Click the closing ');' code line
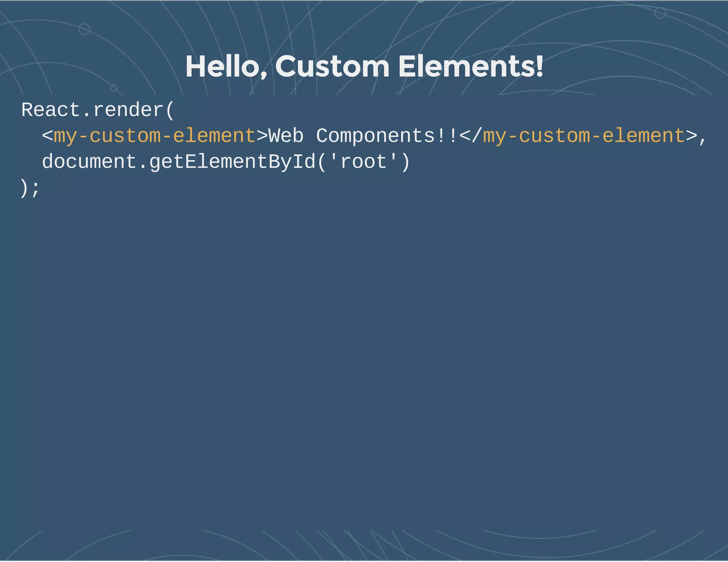The height and width of the screenshot is (562, 728). [x=30, y=188]
